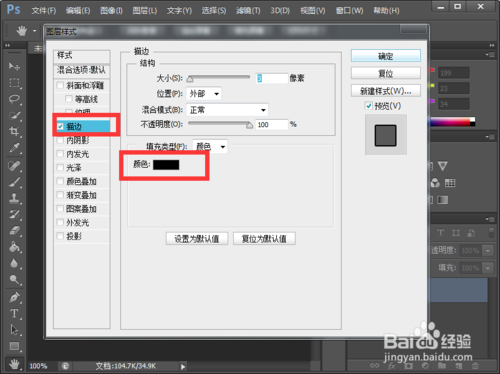The image size is (500, 374).
Task: Click the 确定 OK button
Action: tap(386, 56)
